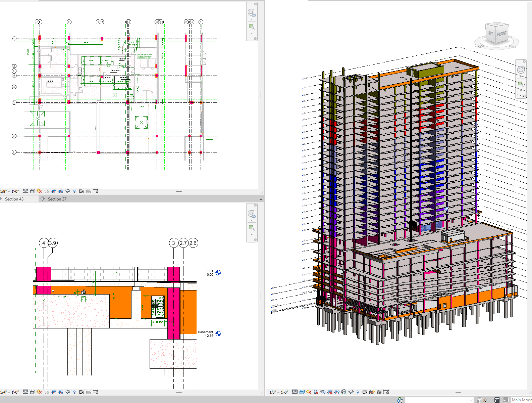Click Zoom Region in Section 37 navigation bar
The width and height of the screenshot is (532, 403).
252,228
